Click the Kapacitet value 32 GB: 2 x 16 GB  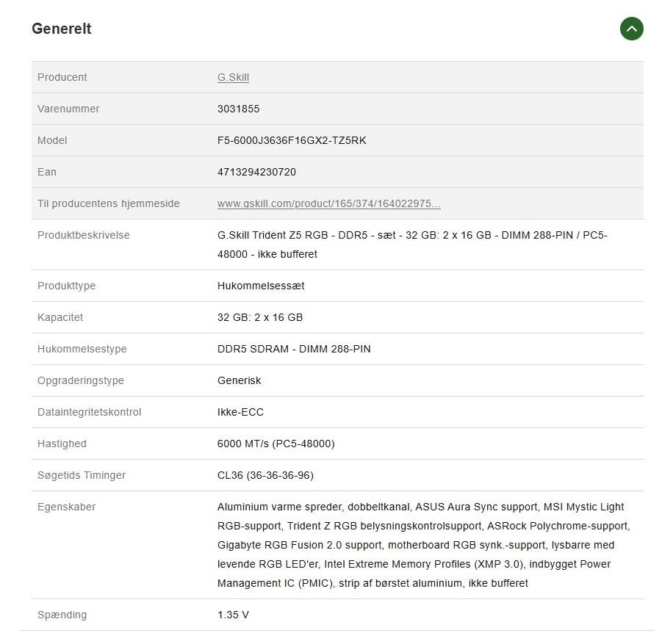(260, 317)
